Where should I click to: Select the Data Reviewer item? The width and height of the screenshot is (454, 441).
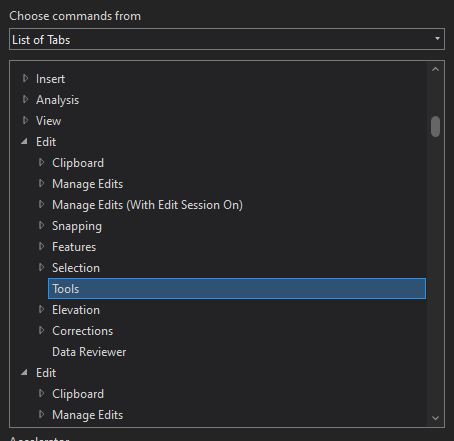coord(89,352)
